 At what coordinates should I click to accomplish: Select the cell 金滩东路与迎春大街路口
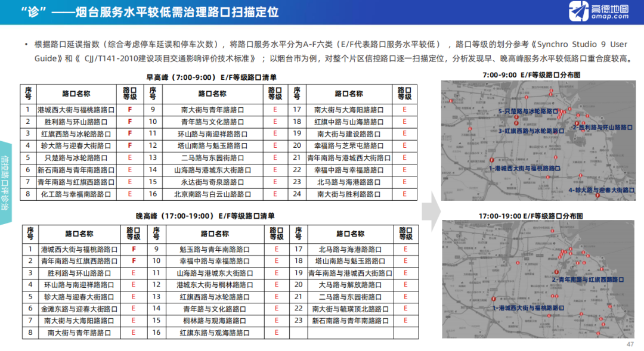[x=79, y=309]
